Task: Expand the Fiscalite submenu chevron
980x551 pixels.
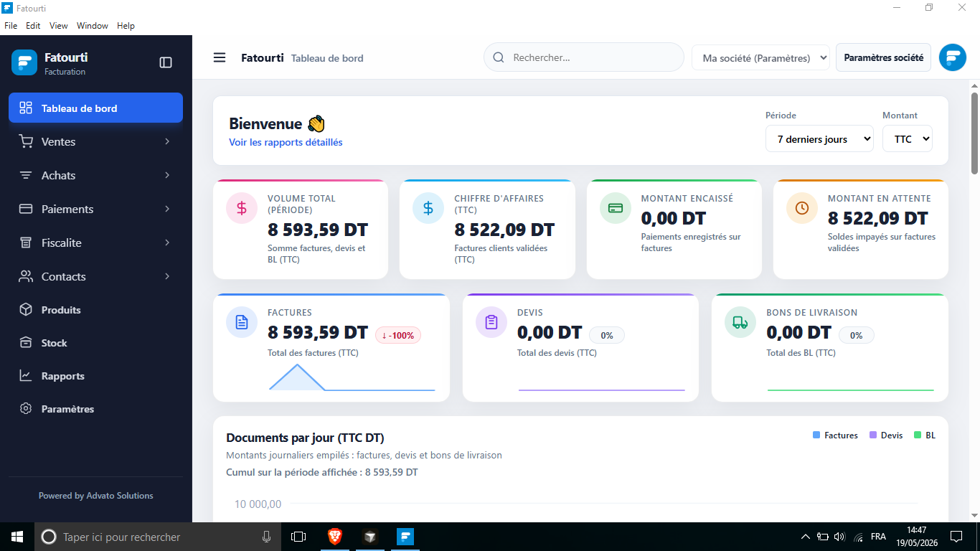Action: 167,242
